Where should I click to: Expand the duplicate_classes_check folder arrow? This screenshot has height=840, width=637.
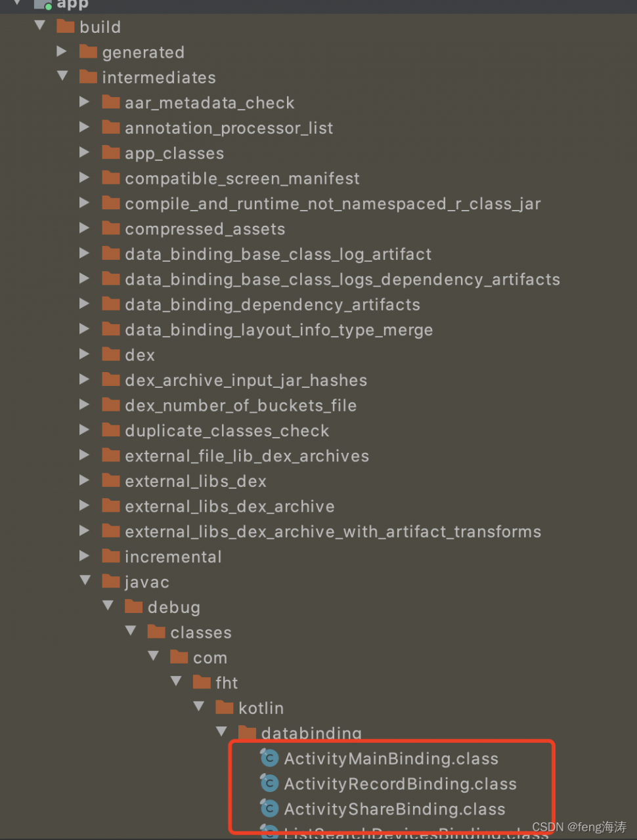[84, 430]
